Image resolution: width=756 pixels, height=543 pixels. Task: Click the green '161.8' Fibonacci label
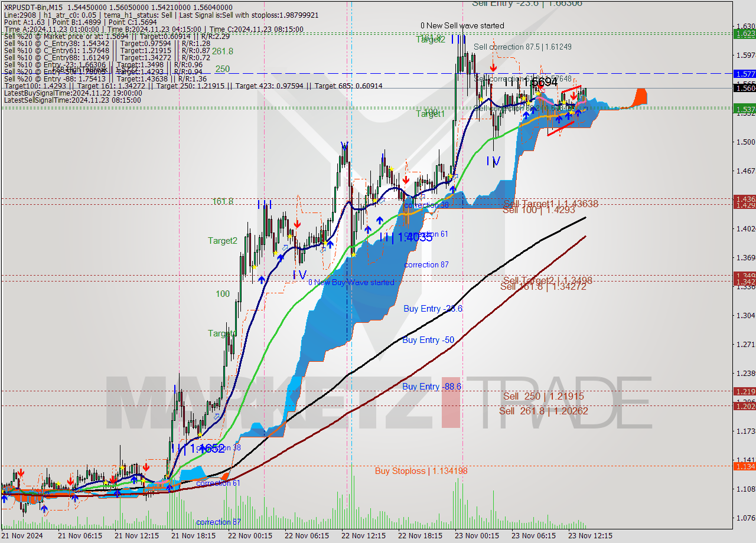pos(223,201)
